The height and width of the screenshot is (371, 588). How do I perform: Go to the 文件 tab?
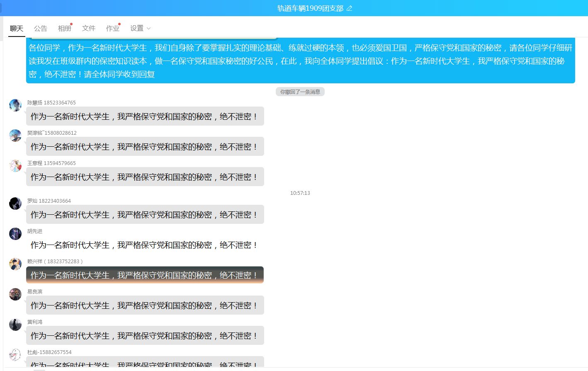[x=89, y=28]
